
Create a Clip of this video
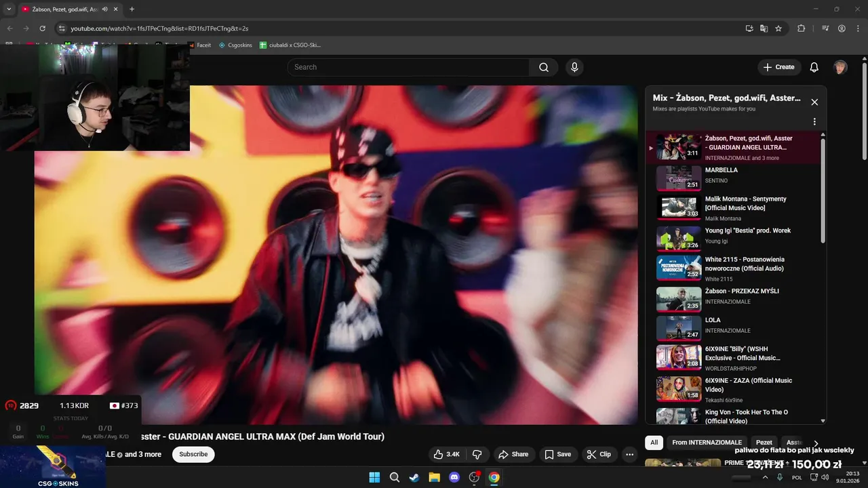[599, 454]
